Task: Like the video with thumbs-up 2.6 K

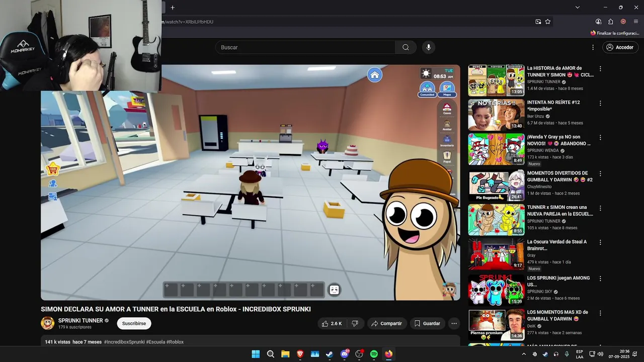Action: 332,323
